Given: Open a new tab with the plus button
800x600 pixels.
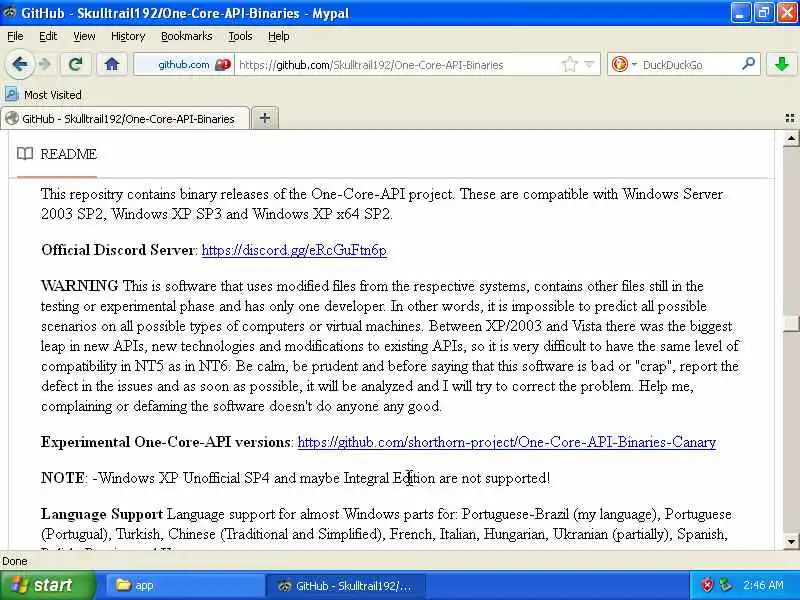Looking at the screenshot, I should coord(265,118).
